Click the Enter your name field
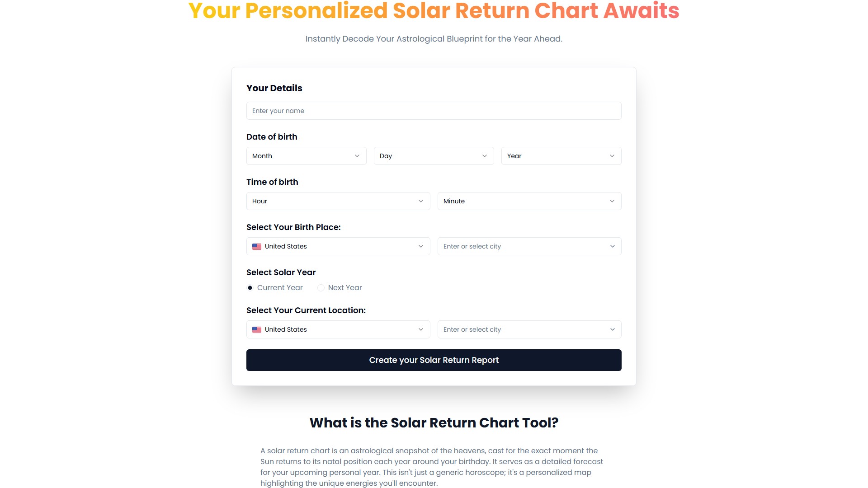868x488 pixels. coord(434,111)
